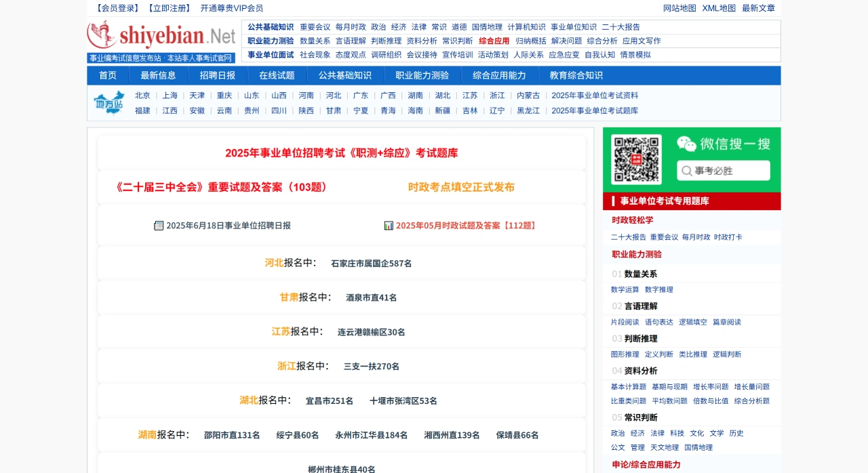Click the 会员登录 link
Viewport: 868px width, 473px height.
117,8
